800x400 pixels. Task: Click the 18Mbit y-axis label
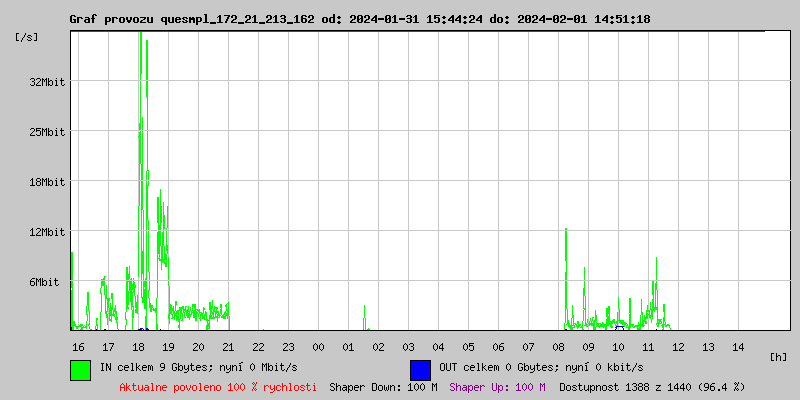[47, 182]
